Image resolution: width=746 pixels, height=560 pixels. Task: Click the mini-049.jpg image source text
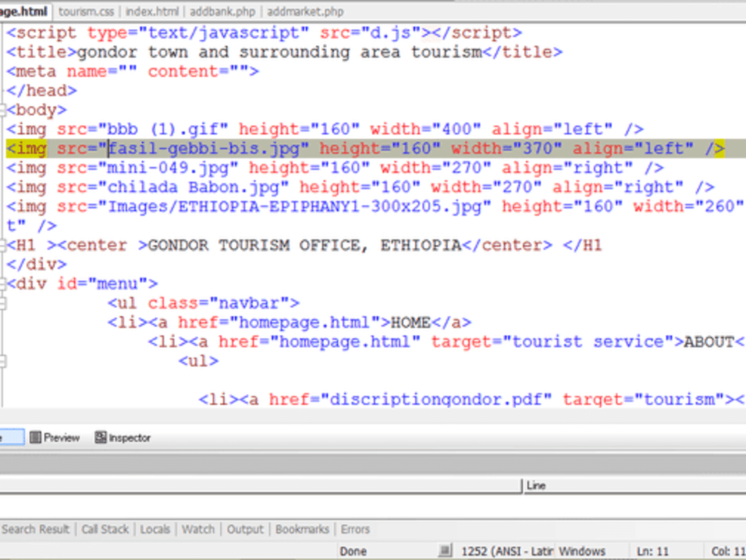click(x=168, y=168)
